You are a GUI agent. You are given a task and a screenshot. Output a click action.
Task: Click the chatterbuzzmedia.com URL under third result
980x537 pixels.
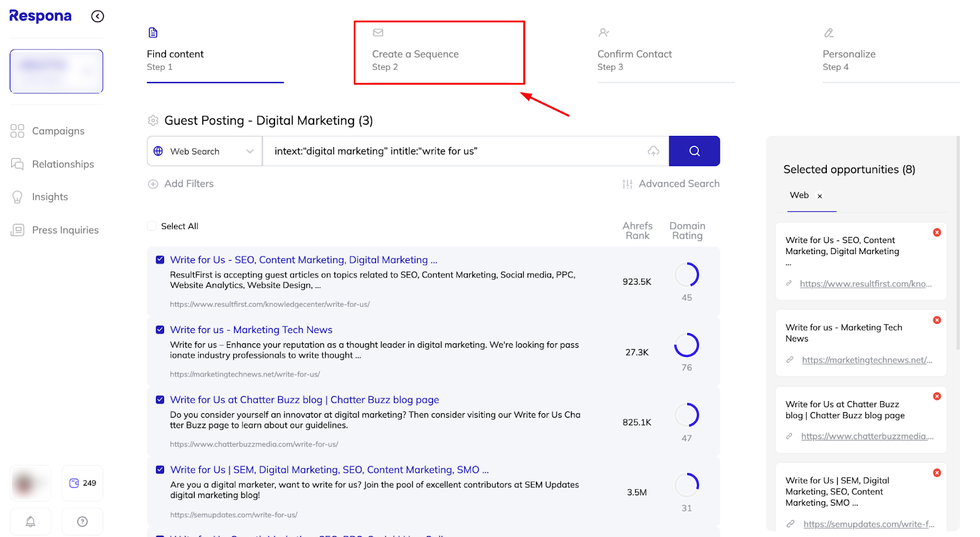pos(254,444)
